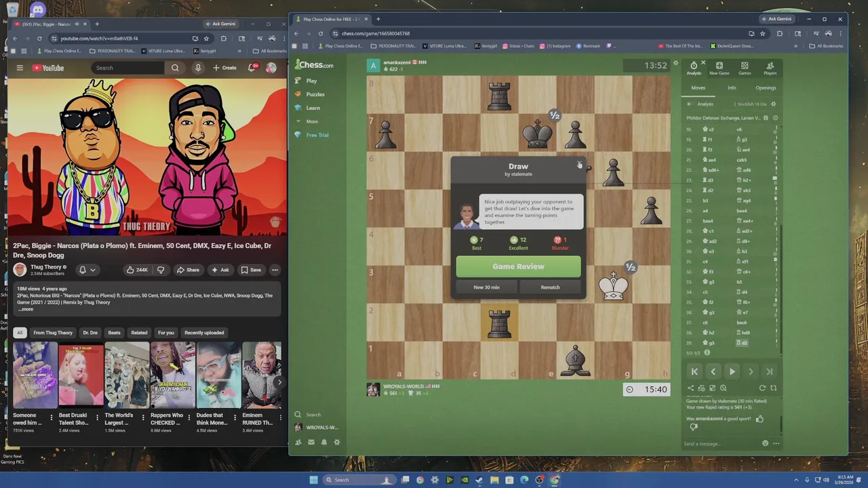Toggle the Analysis engine switch
Screen dimensions: 868x488
690,104
